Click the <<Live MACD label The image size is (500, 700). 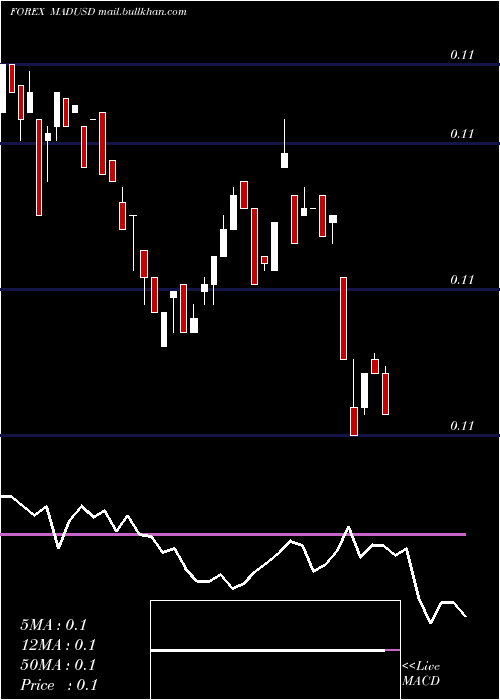421,674
